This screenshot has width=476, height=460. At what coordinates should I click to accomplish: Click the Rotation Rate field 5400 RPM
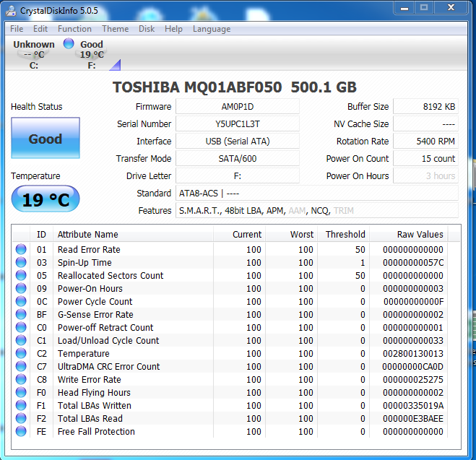(425, 141)
